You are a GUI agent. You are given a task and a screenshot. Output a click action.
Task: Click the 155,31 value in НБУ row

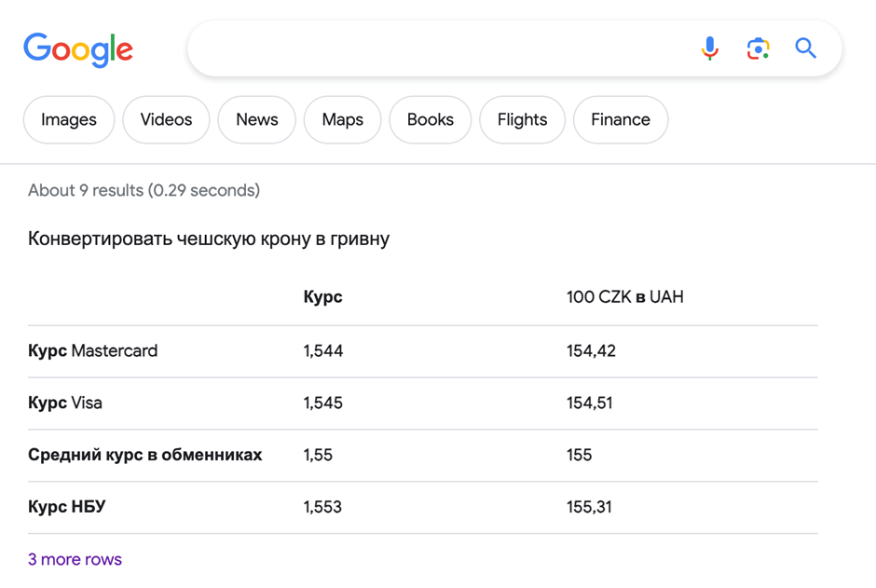(x=589, y=507)
